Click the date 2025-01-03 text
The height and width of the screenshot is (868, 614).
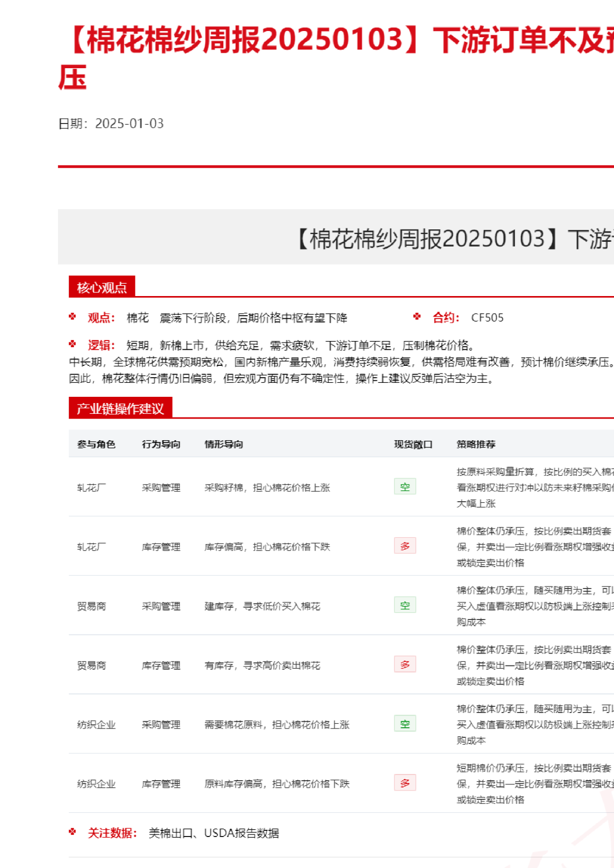click(x=129, y=123)
